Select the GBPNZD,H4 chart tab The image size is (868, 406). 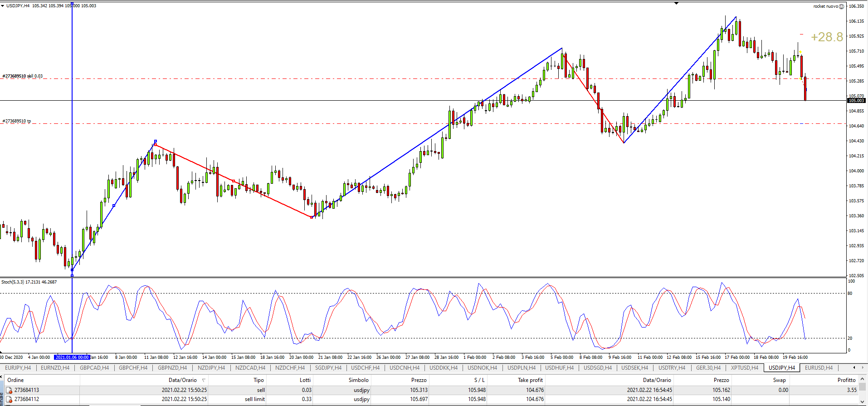pyautogui.click(x=172, y=368)
